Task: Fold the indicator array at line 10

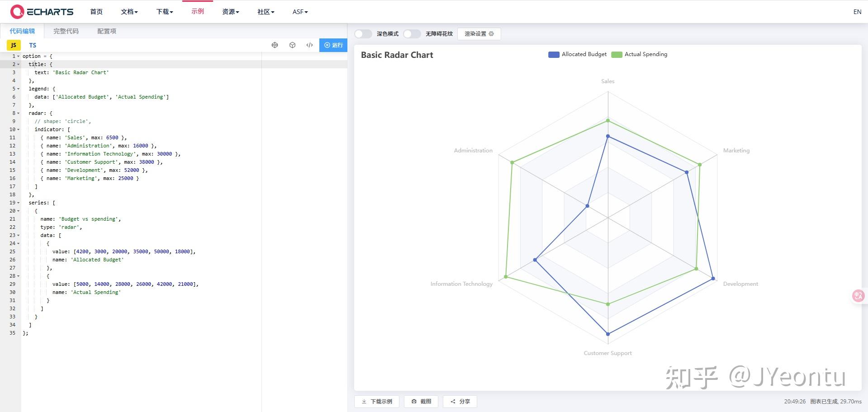Action: point(19,129)
